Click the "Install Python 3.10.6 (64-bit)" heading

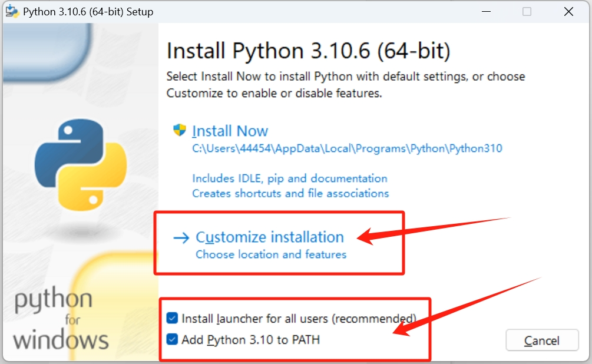point(309,51)
